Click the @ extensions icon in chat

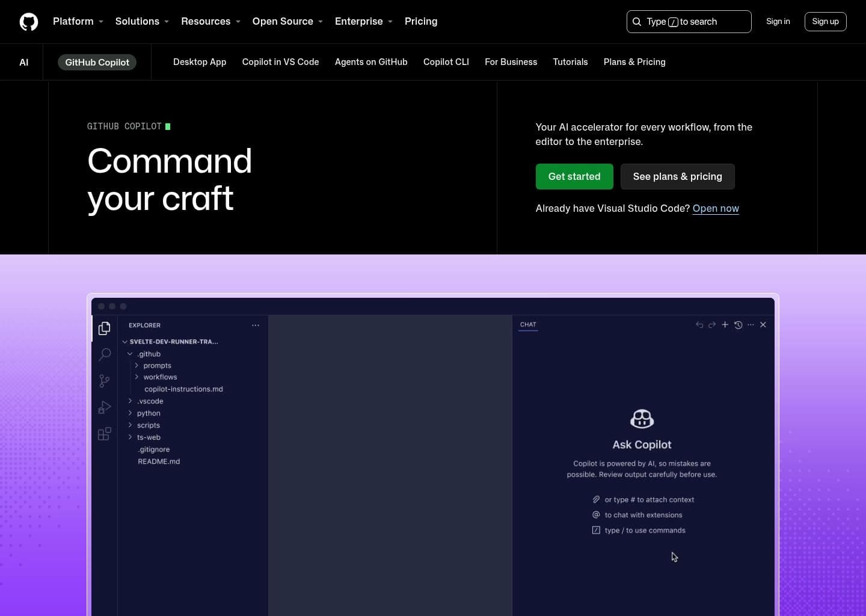click(596, 515)
